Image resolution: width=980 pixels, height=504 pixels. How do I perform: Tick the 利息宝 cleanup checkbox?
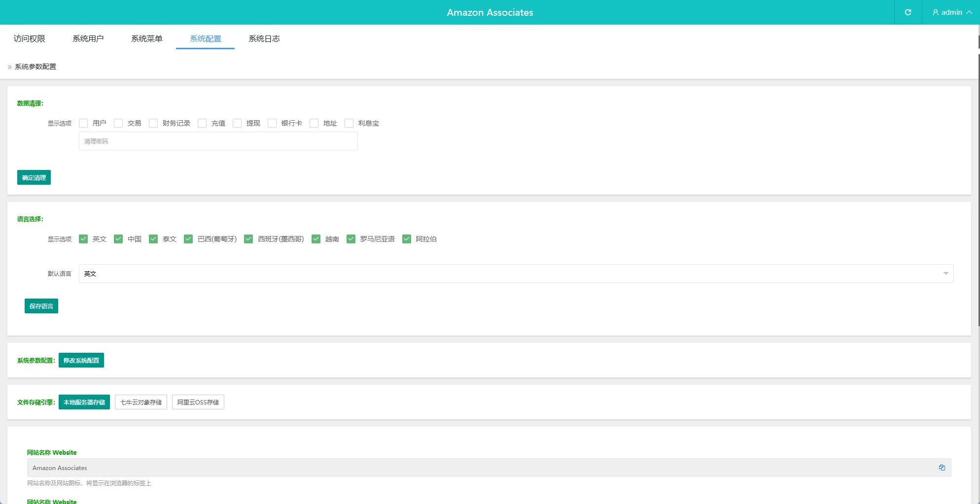coord(349,123)
